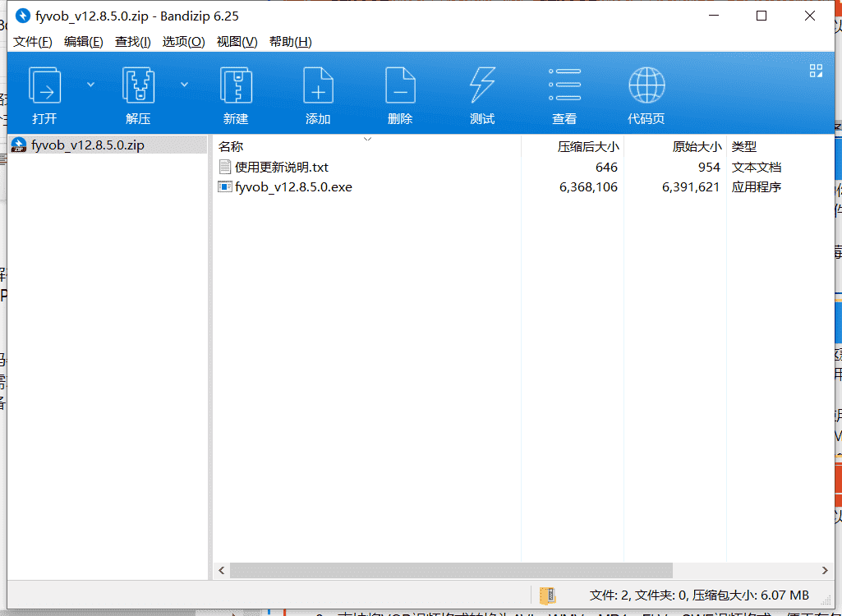Viewport: 842px width, 616px height.
Task: Open the 文件(F) menu
Action: 33,42
